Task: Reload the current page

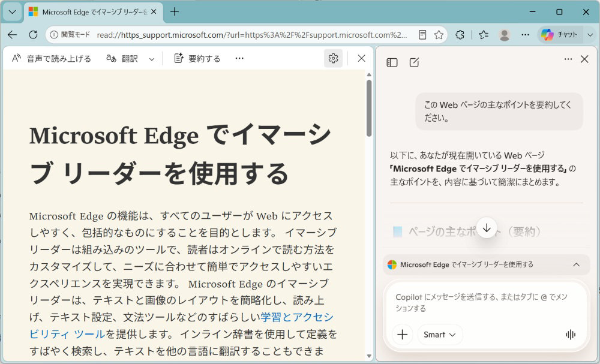Action: (33, 35)
